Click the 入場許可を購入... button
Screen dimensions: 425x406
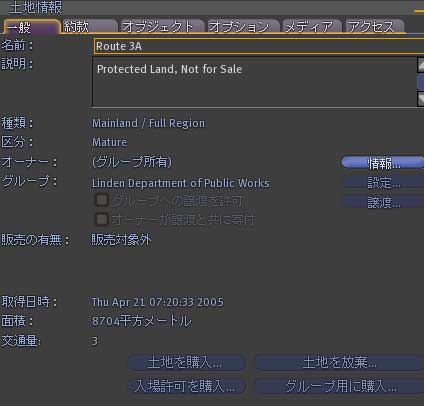point(187,387)
